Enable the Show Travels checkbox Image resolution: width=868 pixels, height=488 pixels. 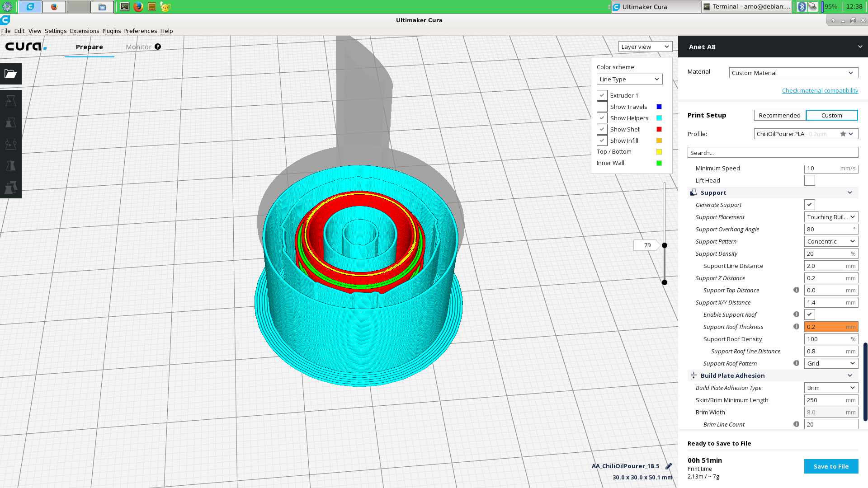pyautogui.click(x=602, y=107)
